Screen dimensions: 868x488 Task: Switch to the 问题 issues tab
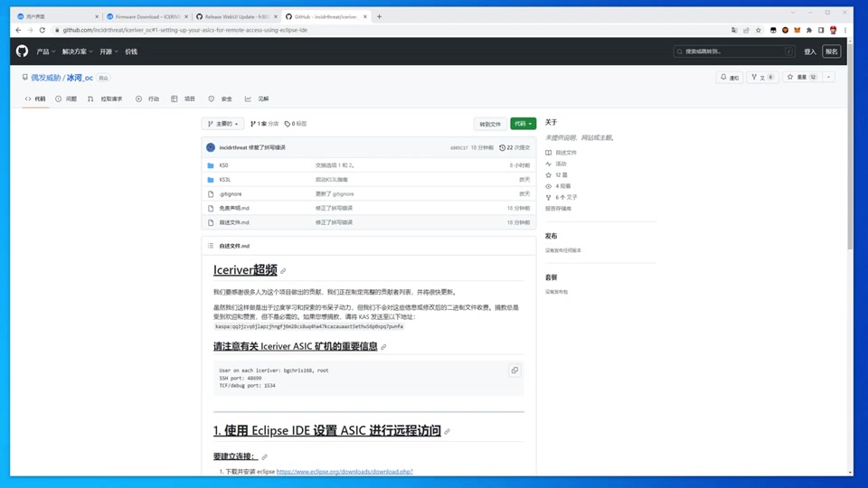66,99
